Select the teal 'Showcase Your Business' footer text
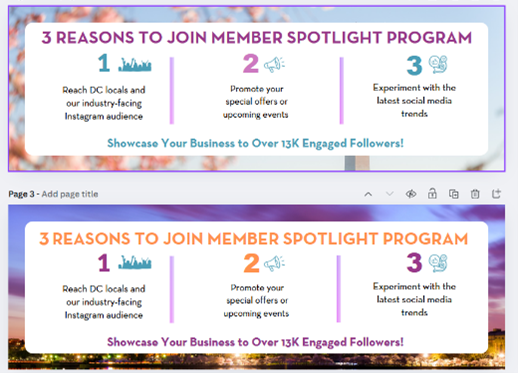The image size is (518, 373). tap(255, 143)
